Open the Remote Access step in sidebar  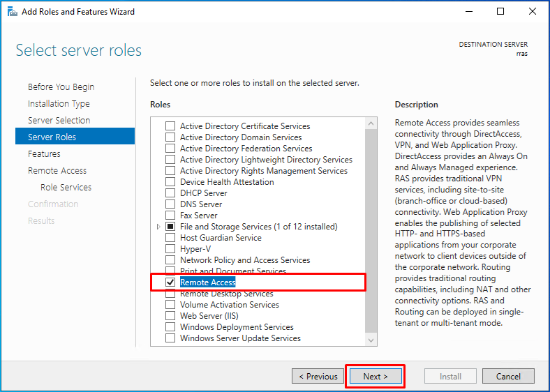click(x=57, y=171)
